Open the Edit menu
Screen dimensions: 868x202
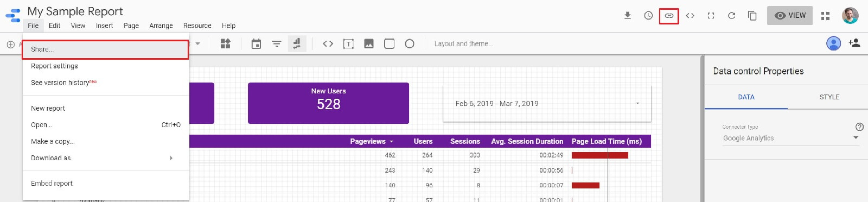(x=54, y=26)
